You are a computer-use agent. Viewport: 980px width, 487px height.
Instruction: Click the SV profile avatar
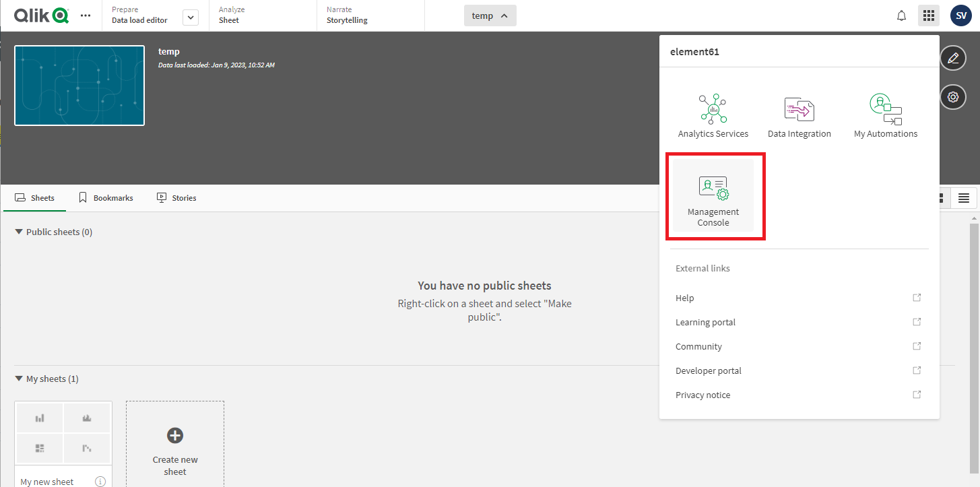pos(960,15)
